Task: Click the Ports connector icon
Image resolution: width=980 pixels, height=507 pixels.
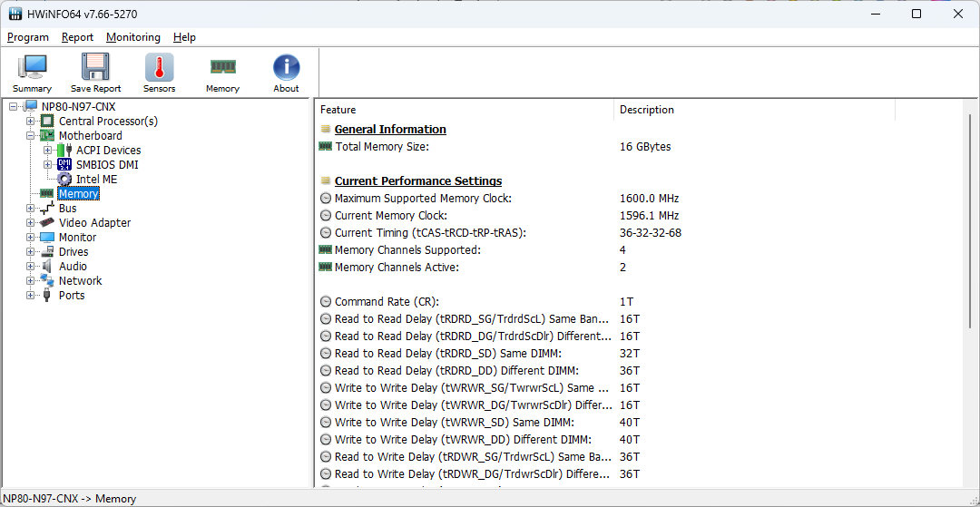Action: [x=47, y=296]
